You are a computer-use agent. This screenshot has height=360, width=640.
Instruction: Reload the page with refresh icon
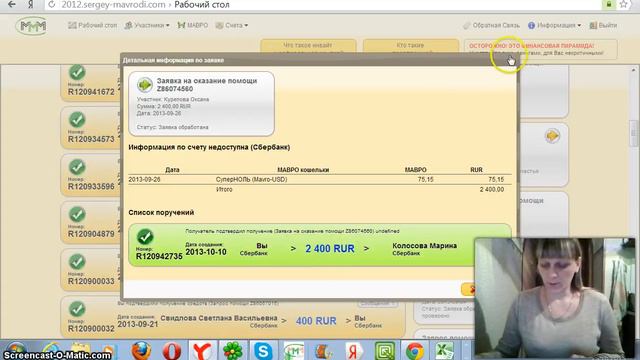coord(51,5)
